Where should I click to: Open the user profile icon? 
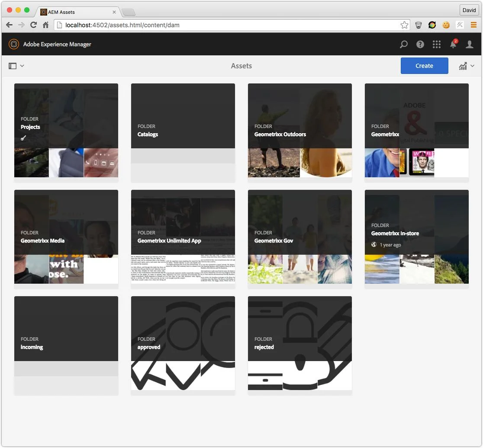pyautogui.click(x=470, y=44)
